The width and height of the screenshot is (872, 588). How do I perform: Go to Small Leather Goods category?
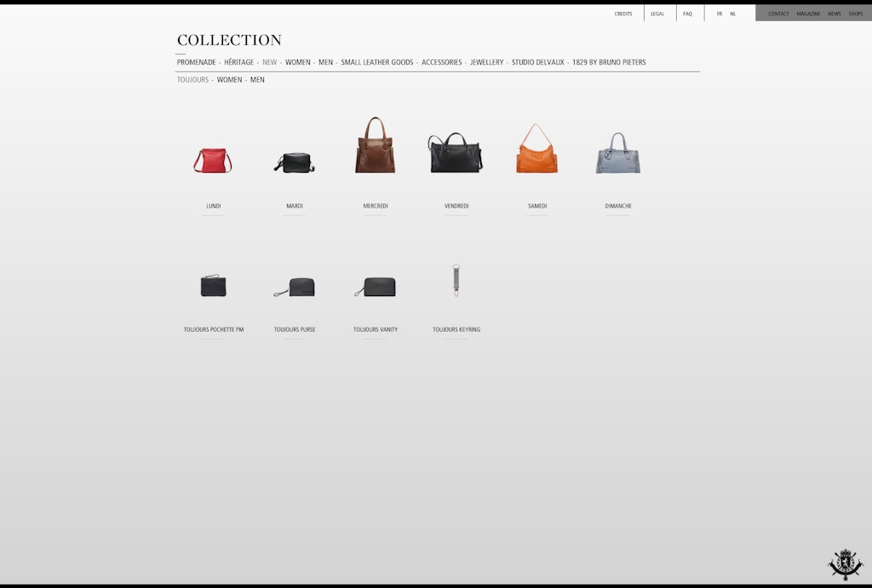coord(377,62)
